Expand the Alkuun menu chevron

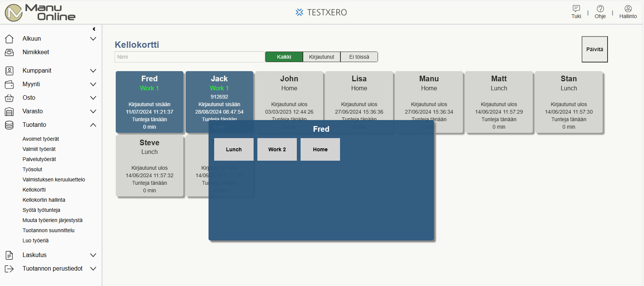(x=93, y=39)
